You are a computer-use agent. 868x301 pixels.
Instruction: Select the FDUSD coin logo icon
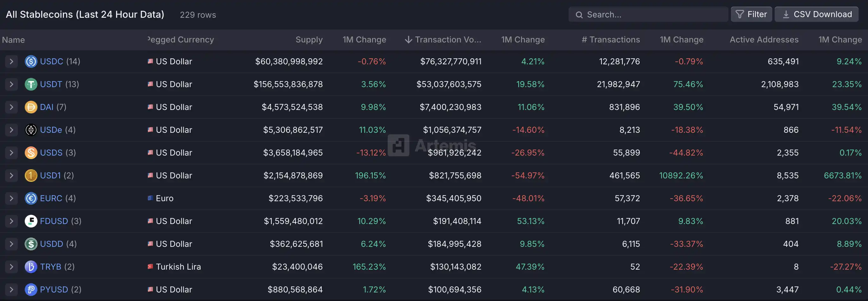31,221
